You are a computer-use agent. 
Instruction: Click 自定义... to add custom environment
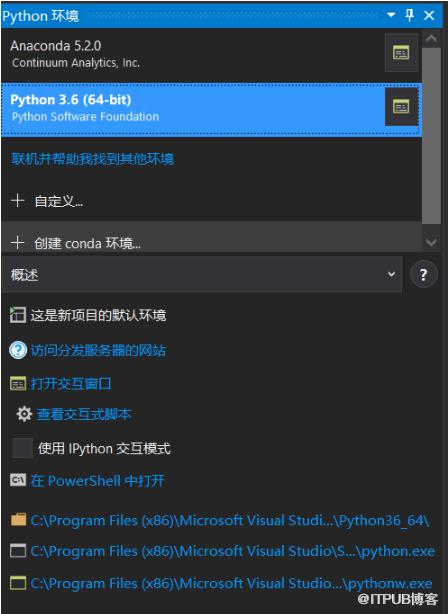point(59,201)
